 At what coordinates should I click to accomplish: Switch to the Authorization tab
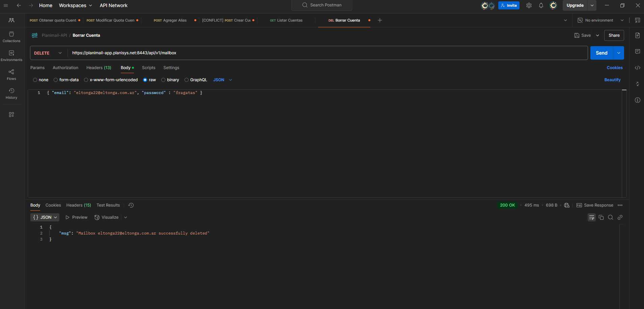coord(65,68)
